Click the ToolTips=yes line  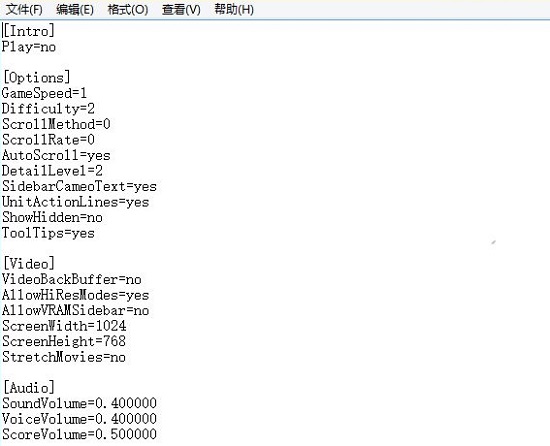[x=48, y=233]
